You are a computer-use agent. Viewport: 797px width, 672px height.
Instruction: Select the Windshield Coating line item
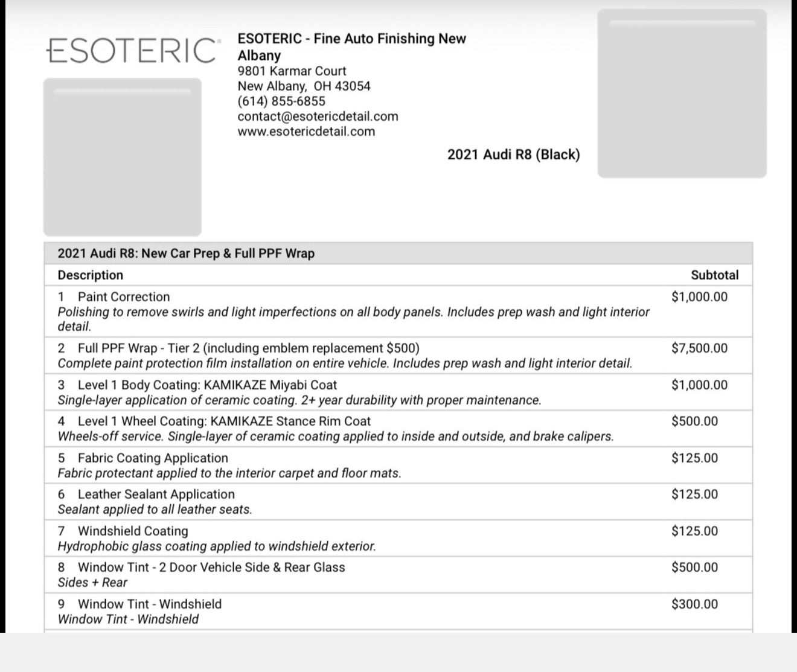pos(133,531)
